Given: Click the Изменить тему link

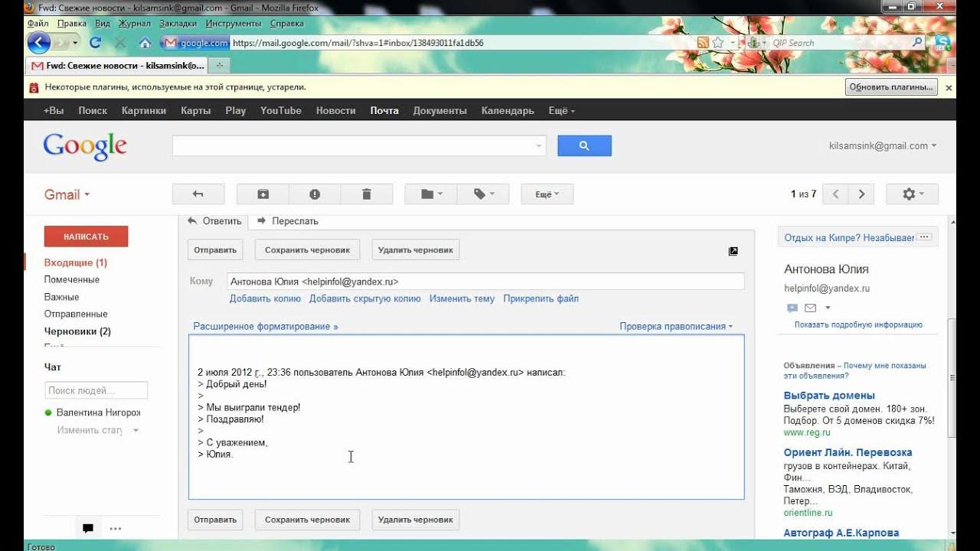Looking at the screenshot, I should coord(462,298).
